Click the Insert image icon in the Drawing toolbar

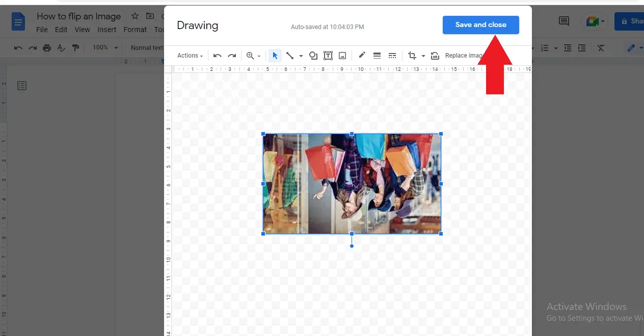pos(342,55)
